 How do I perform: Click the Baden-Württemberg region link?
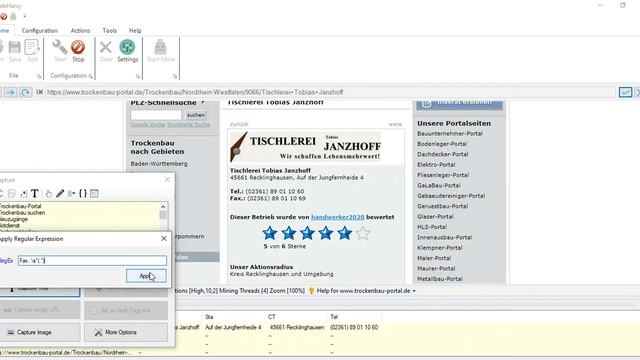pyautogui.click(x=159, y=164)
